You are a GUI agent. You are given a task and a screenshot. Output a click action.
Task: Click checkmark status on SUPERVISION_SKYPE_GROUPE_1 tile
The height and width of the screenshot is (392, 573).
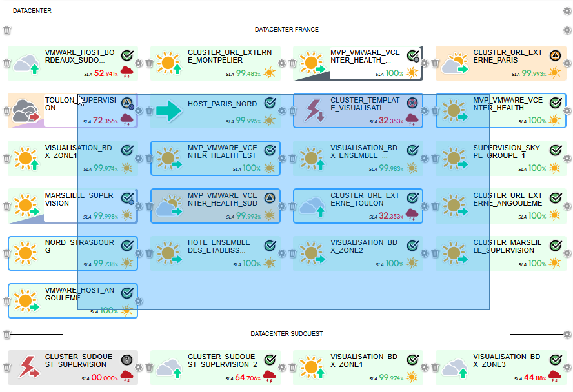555,150
